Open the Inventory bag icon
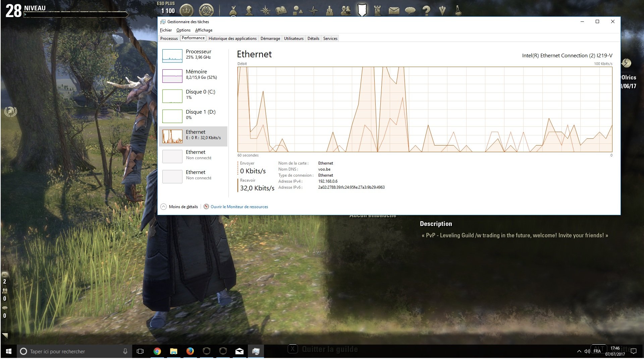The height and width of the screenshot is (362, 644). pos(233,11)
